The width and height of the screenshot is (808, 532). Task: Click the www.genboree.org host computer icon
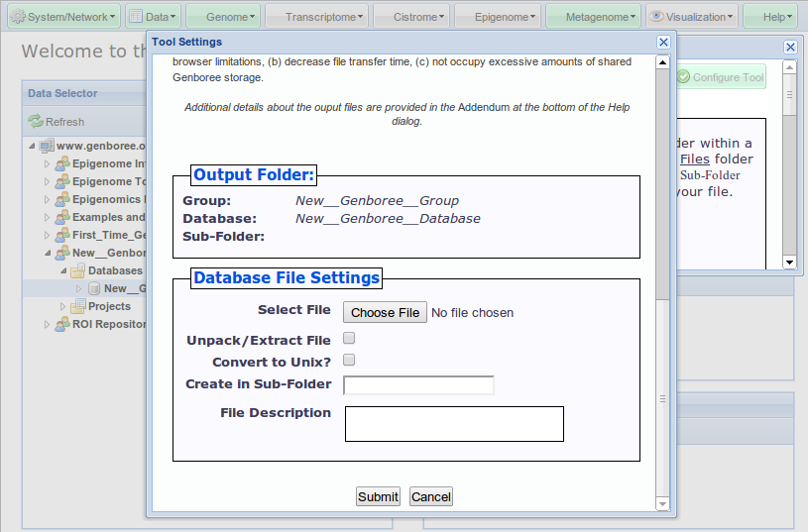click(x=47, y=146)
